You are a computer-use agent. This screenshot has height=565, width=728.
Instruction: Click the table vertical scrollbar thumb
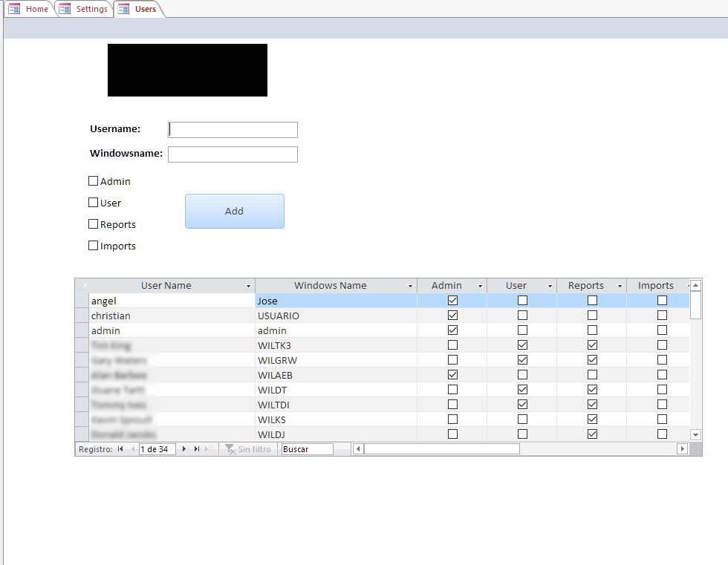pyautogui.click(x=695, y=304)
